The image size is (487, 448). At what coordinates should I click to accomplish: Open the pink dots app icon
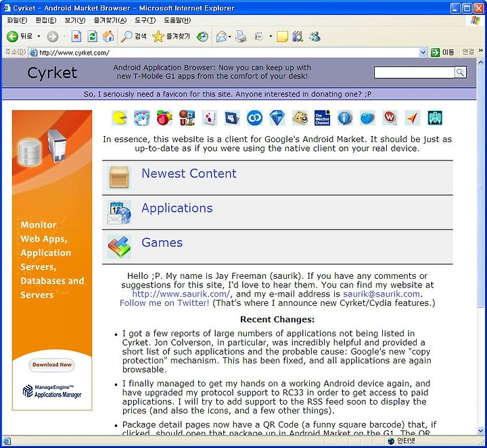pyautogui.click(x=210, y=118)
